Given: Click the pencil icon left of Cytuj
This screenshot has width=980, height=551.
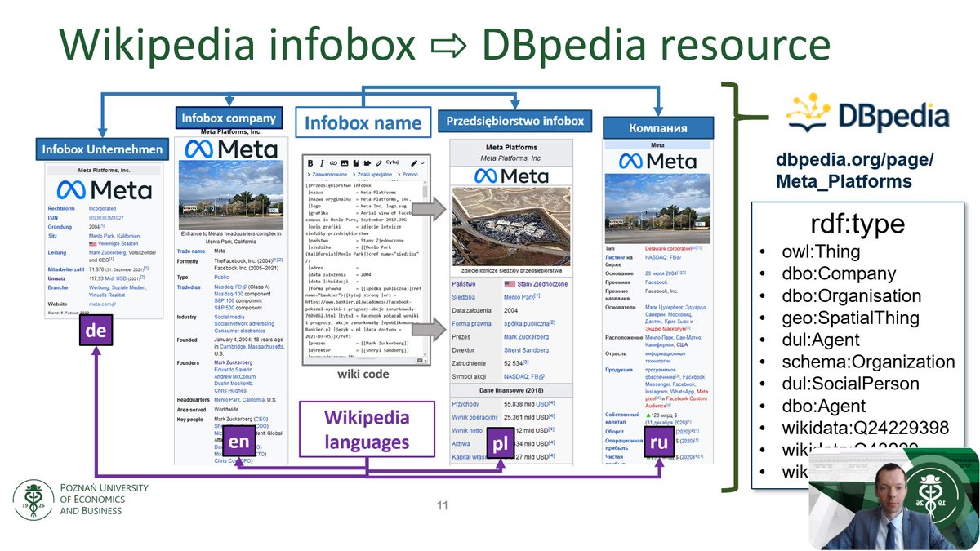Looking at the screenshot, I should click(379, 163).
